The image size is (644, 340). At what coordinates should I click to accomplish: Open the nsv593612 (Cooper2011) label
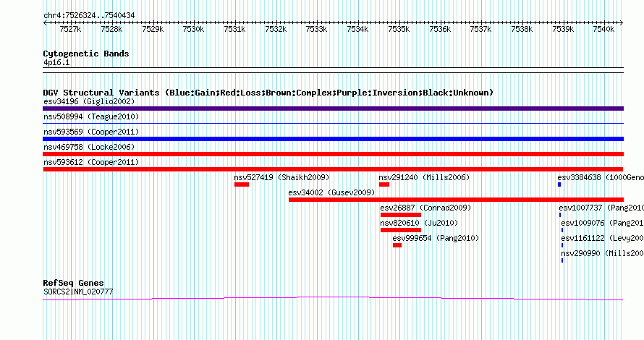coord(91,162)
